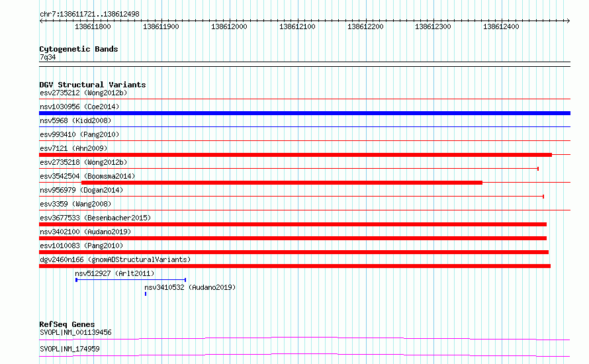
Task: Select the small blue nsv3410532 marker
Action: coord(146,294)
